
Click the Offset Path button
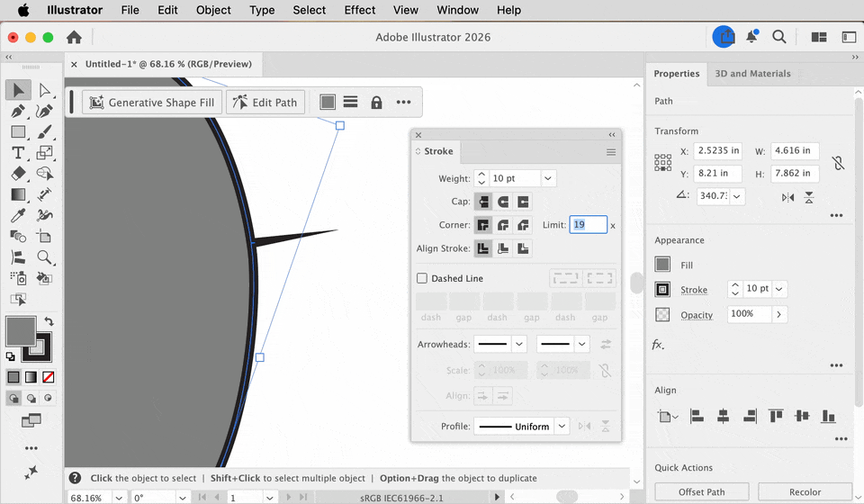[x=701, y=492]
